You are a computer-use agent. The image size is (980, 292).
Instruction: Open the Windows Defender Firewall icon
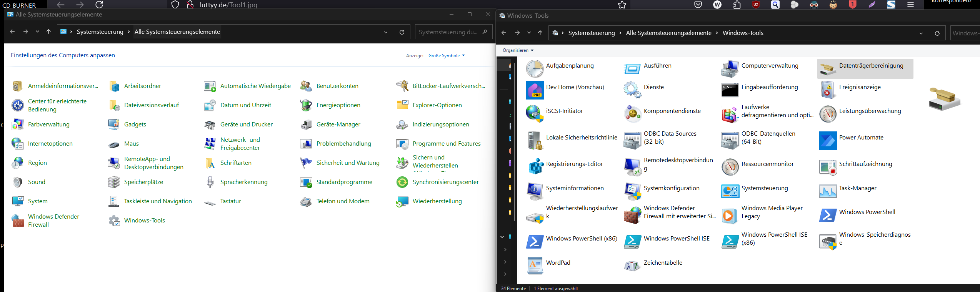(18, 221)
